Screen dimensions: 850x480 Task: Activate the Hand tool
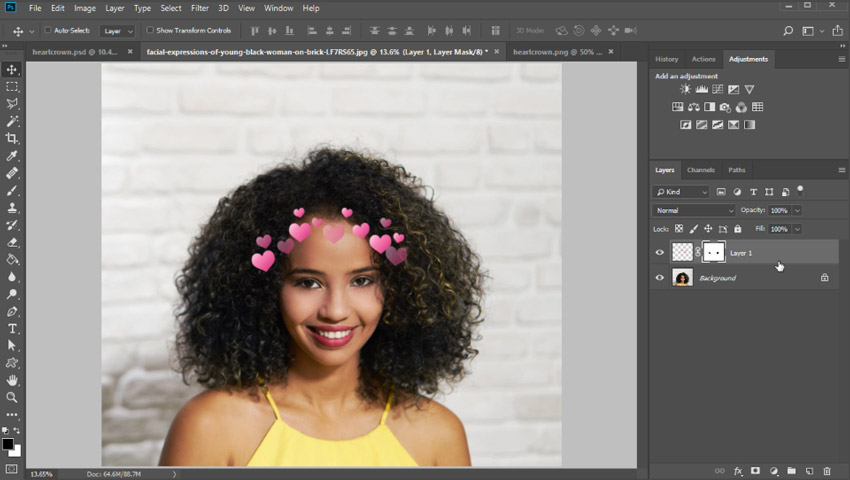tap(12, 380)
